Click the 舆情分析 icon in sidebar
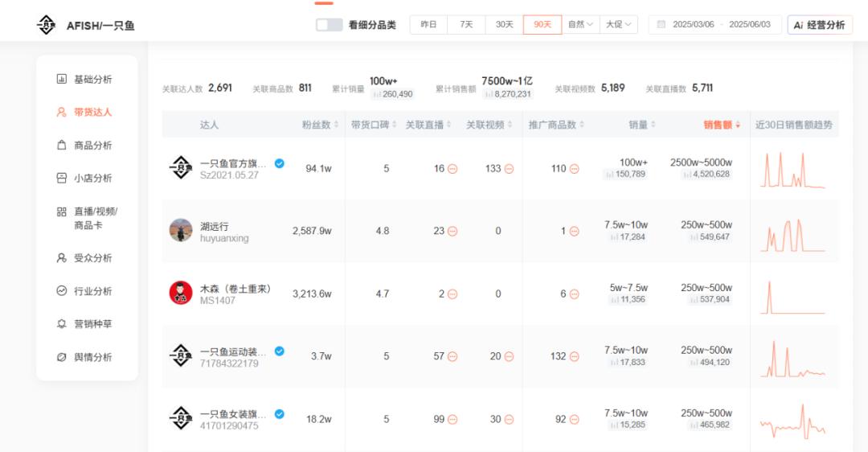This screenshot has height=452, width=868. pos(61,357)
